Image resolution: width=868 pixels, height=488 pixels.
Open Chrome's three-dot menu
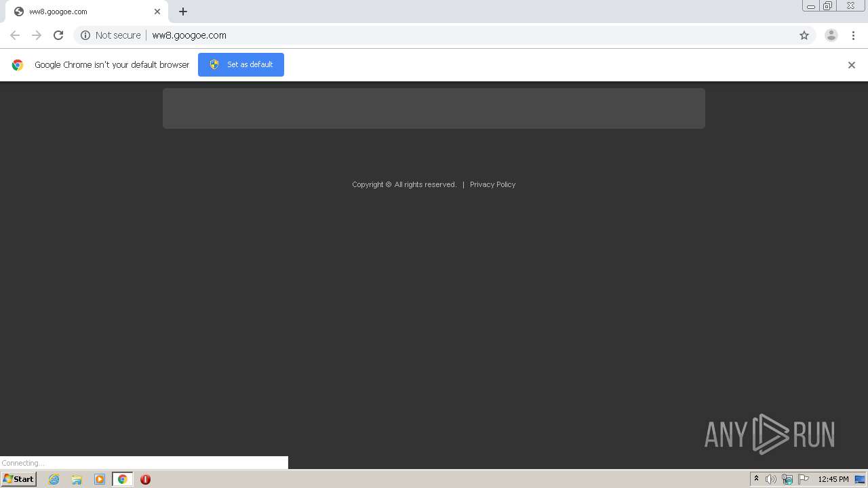853,35
